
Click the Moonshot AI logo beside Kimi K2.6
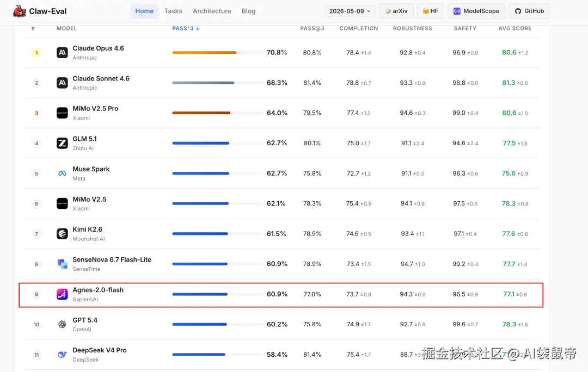[x=62, y=234]
